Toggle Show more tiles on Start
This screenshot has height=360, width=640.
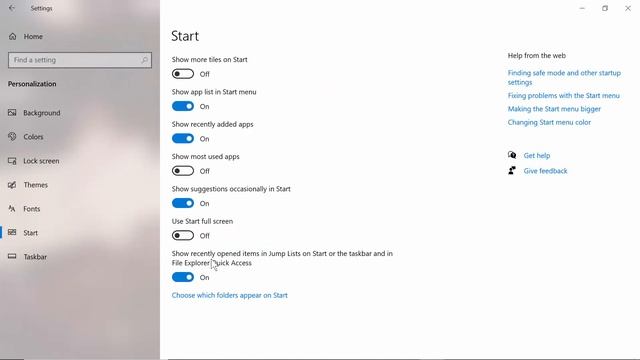coord(183,74)
